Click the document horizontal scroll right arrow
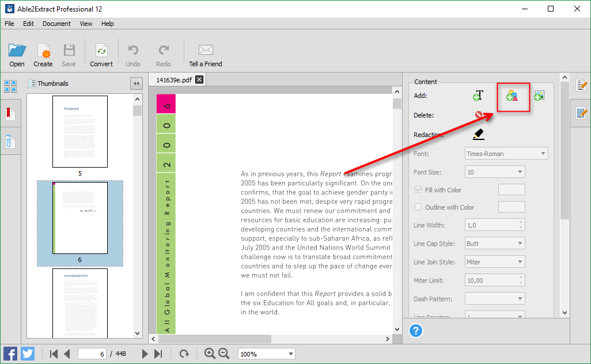The height and width of the screenshot is (364, 591). click(x=388, y=339)
